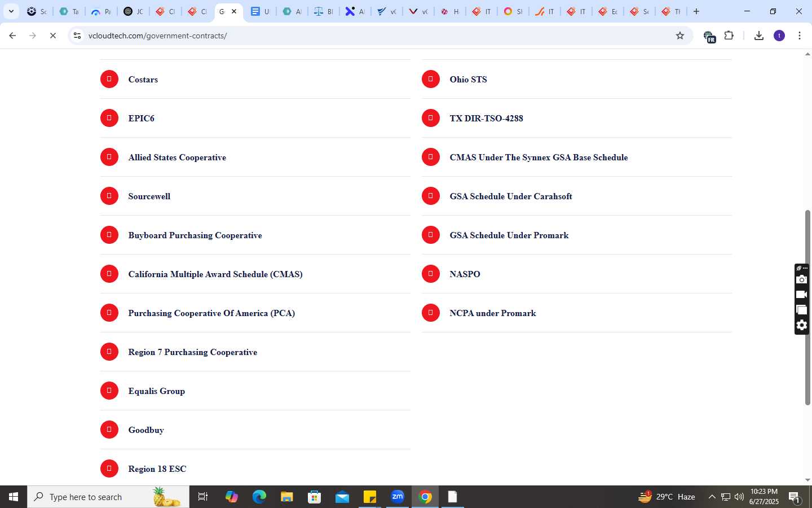Click the red icon beside Equalis Group
Viewport: 812px width, 508px height.
click(x=109, y=391)
